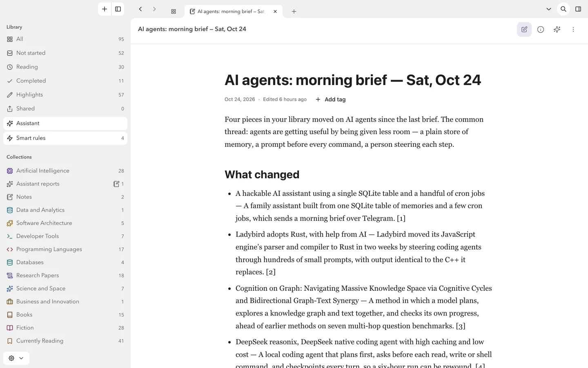Close the AI agents morning brief tab
Viewport: 588px width, 368px height.
(275, 11)
